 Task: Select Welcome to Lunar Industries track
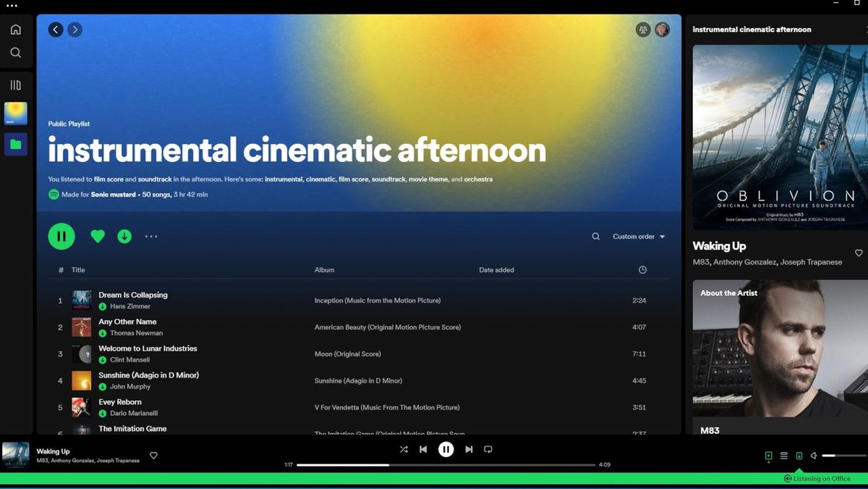pyautogui.click(x=148, y=349)
